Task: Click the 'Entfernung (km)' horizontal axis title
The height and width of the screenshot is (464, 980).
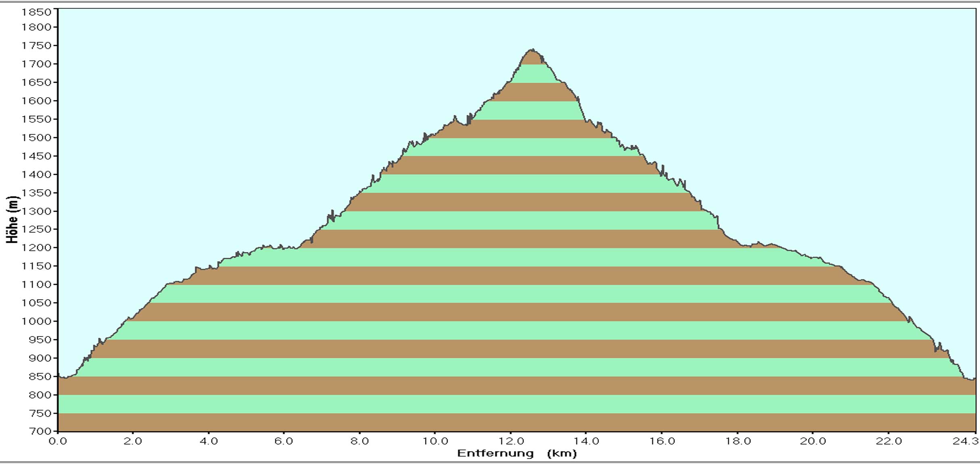Action: [517, 454]
